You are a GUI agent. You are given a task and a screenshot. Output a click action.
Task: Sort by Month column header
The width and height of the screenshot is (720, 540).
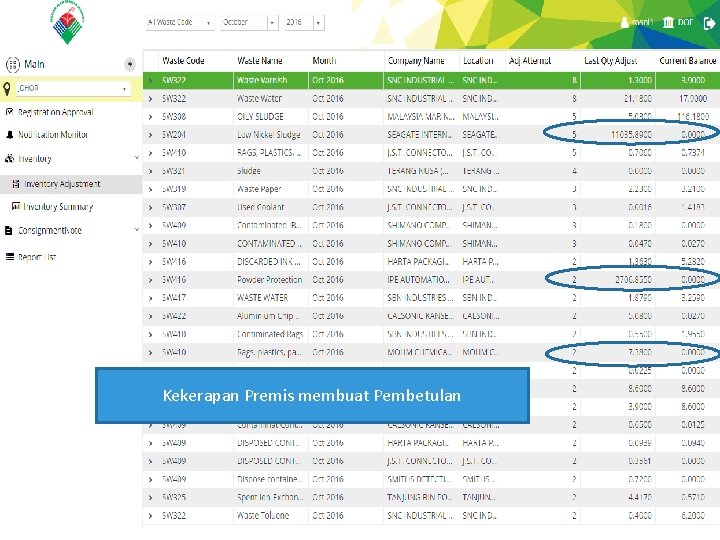(324, 61)
